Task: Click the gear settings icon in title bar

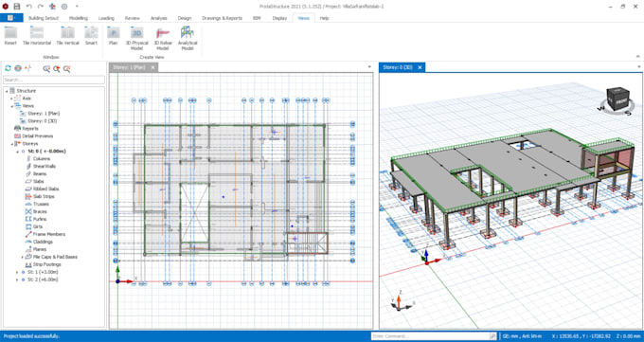Action: 64,7
